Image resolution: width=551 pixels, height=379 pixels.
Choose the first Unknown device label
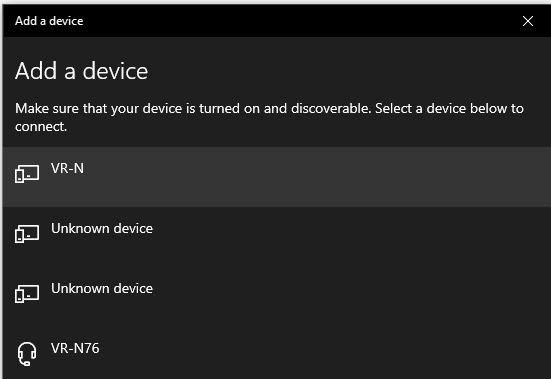(x=102, y=229)
